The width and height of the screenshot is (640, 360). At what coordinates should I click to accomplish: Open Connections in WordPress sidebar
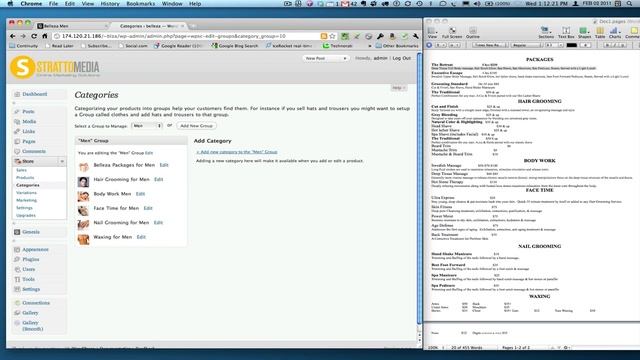pos(36,303)
